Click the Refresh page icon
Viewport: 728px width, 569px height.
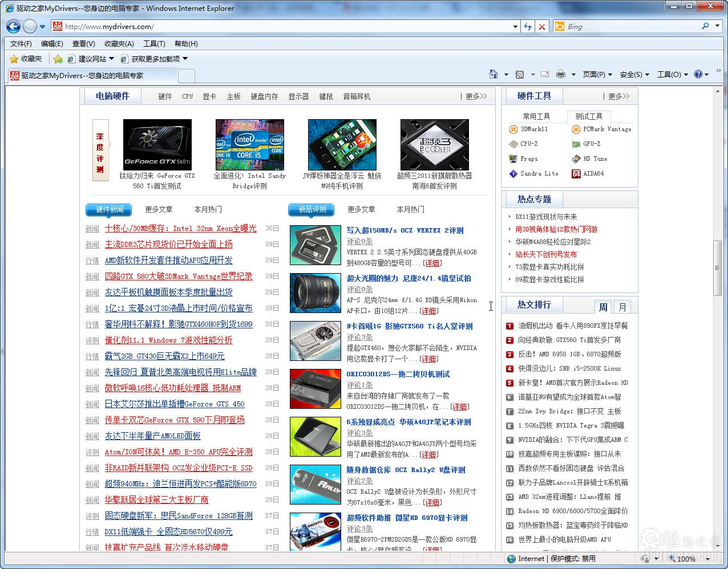pos(528,26)
